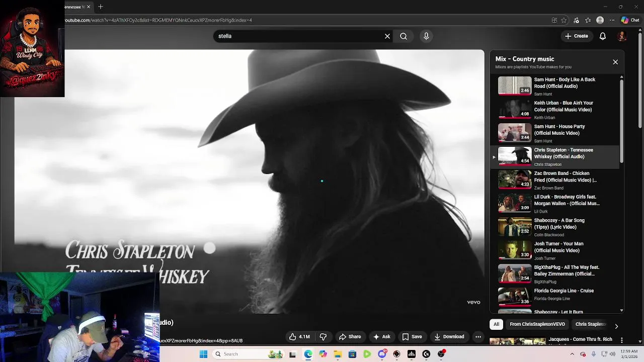
Task: Show more chips with right arrow
Action: click(x=616, y=326)
